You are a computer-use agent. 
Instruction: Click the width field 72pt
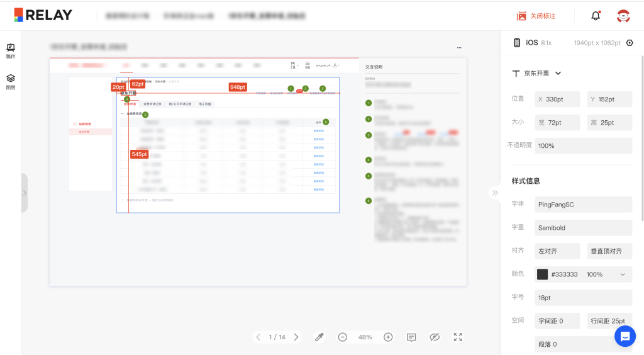pyautogui.click(x=557, y=123)
